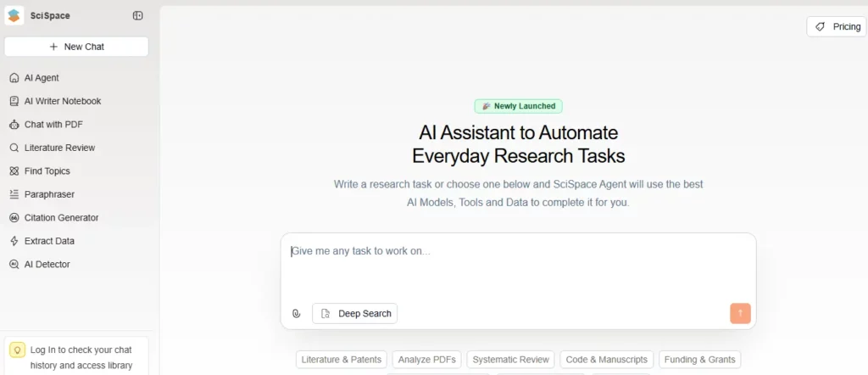Screen dimensions: 868x375
Task: Click the Literature Review search icon
Action: 14,148
